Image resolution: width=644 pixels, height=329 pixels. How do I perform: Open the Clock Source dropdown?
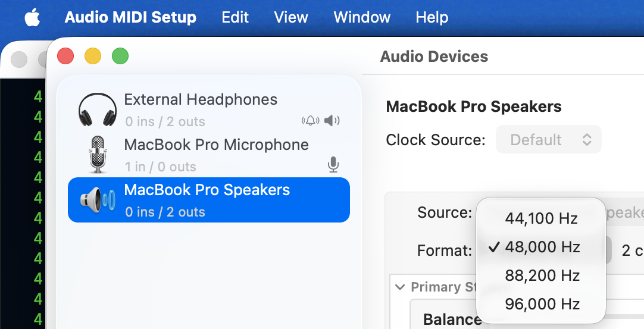point(548,140)
